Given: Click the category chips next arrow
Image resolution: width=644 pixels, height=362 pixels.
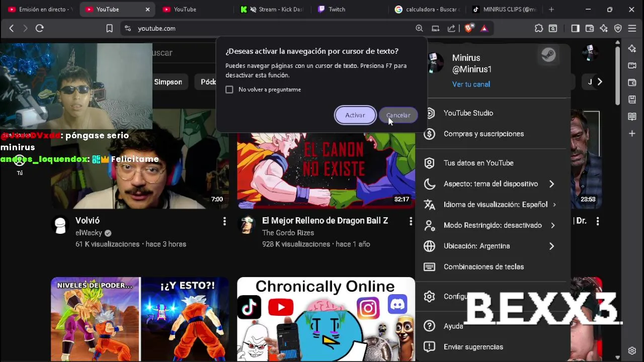Looking at the screenshot, I should (x=599, y=81).
